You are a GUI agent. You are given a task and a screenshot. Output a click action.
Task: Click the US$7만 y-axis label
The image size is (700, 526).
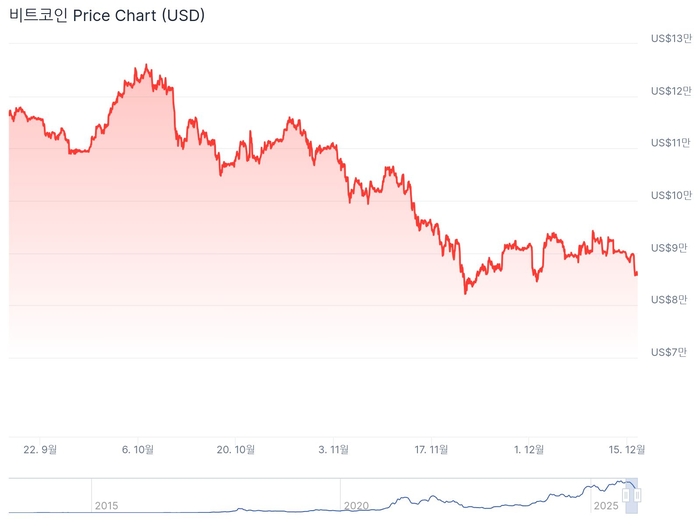670,352
